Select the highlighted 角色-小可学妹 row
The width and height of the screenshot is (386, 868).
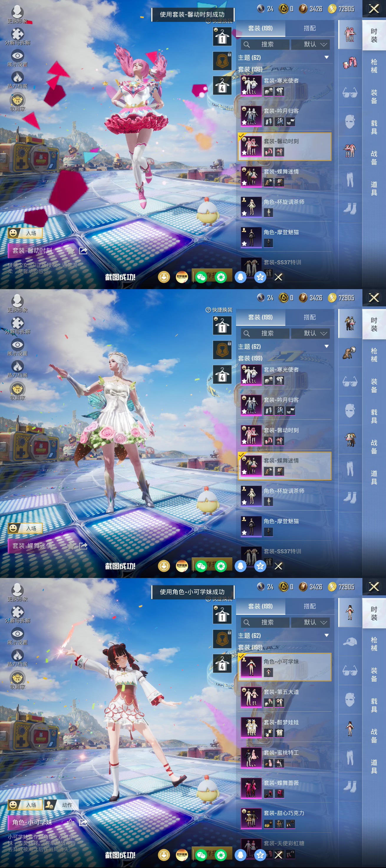[285, 667]
